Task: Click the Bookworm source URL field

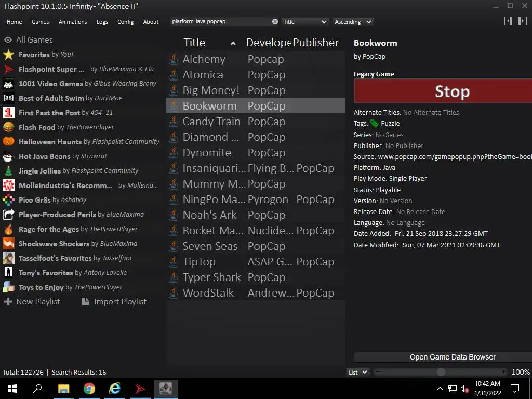Action: pyautogui.click(x=455, y=157)
